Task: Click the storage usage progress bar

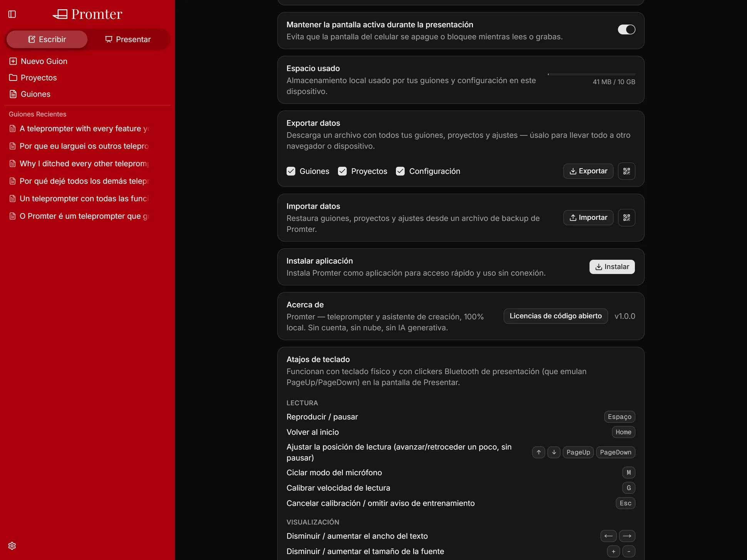Action: pos(591,74)
